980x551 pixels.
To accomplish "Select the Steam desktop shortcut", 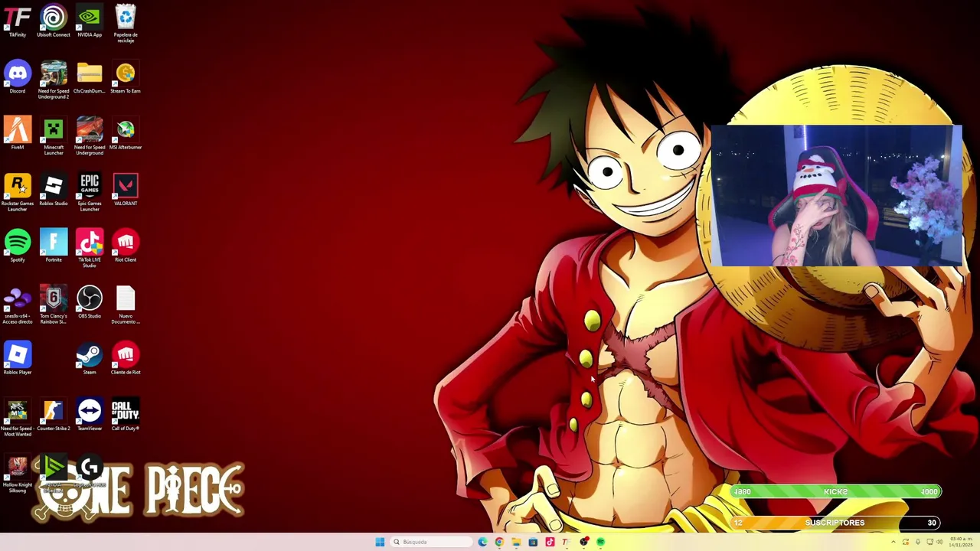I will (90, 358).
